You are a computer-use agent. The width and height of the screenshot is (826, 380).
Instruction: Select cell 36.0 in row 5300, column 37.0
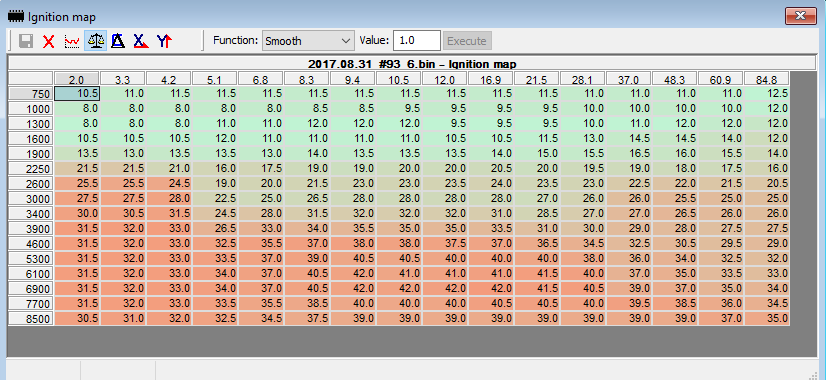point(628,259)
